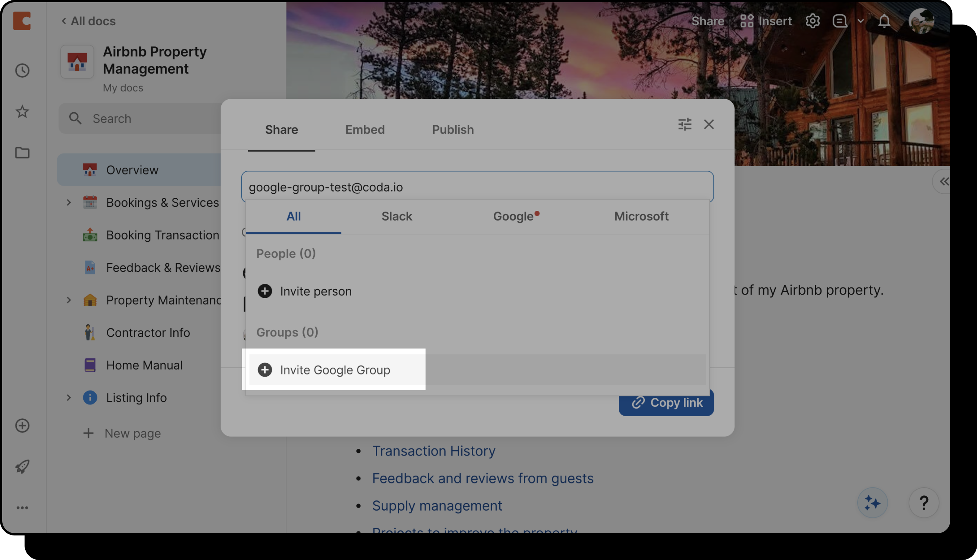Open notifications bell icon
The width and height of the screenshot is (977, 560).
884,21
